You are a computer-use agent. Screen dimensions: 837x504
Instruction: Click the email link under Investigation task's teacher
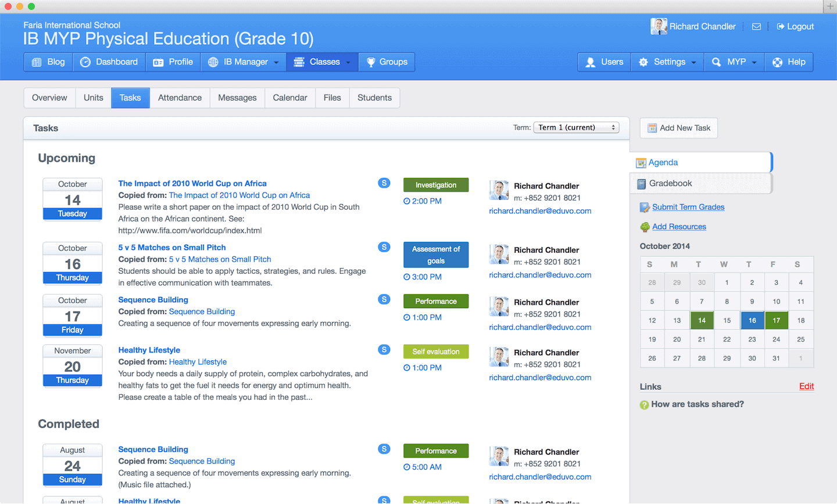pyautogui.click(x=540, y=211)
